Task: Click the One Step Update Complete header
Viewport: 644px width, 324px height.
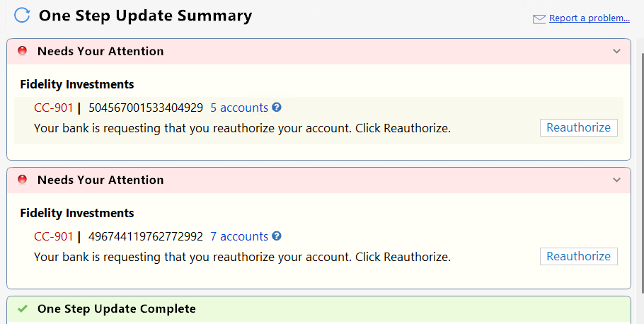Action: (x=117, y=308)
